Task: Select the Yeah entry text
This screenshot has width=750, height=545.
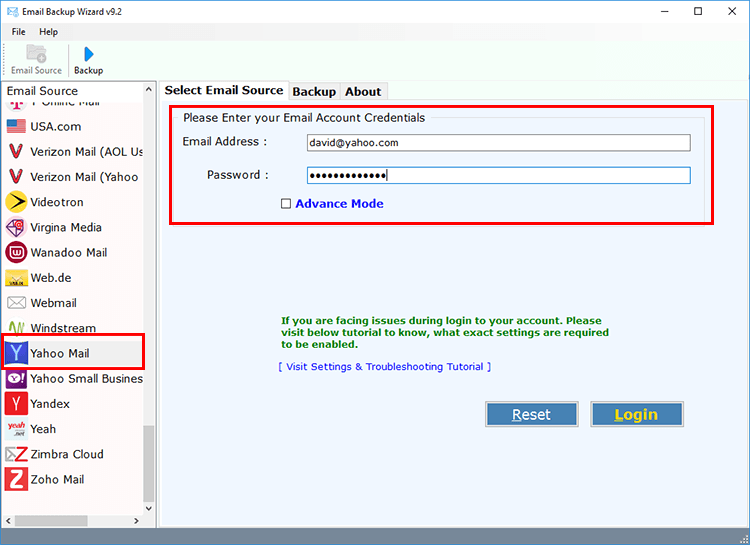Action: [43, 429]
